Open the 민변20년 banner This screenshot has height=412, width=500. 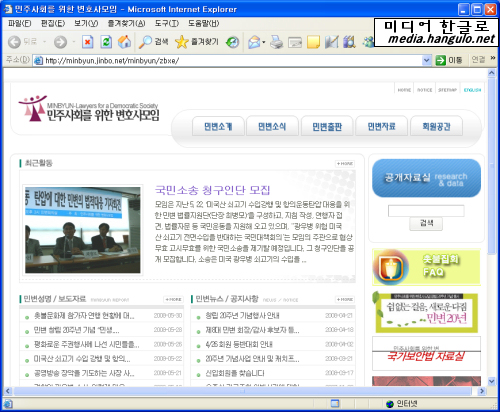(426, 313)
